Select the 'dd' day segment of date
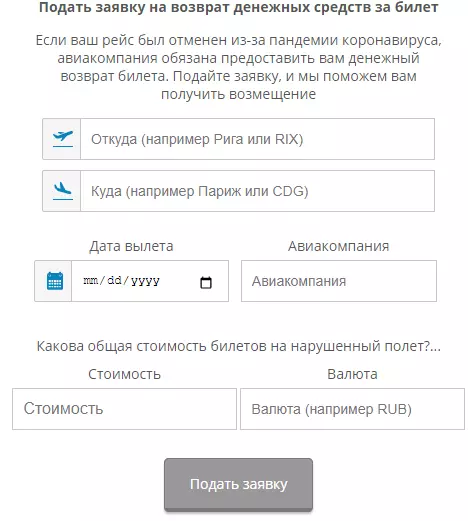This screenshot has width=468, height=521. click(x=114, y=281)
